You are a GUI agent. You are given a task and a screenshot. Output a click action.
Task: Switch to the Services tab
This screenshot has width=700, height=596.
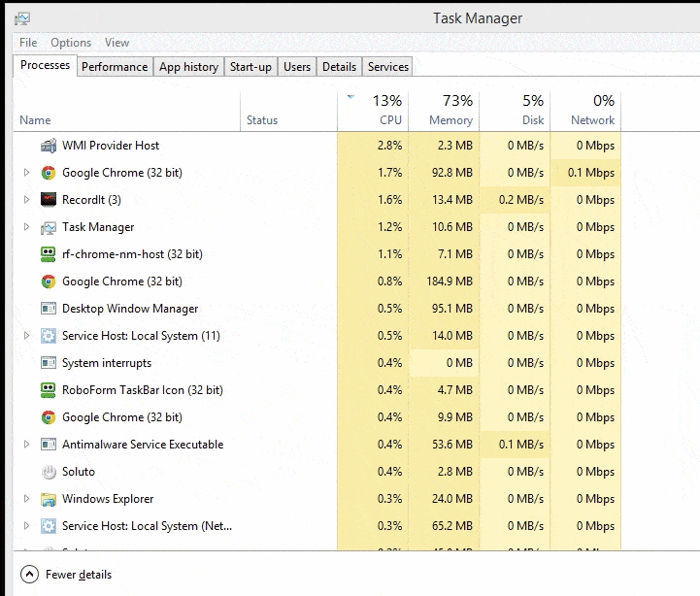pos(388,67)
